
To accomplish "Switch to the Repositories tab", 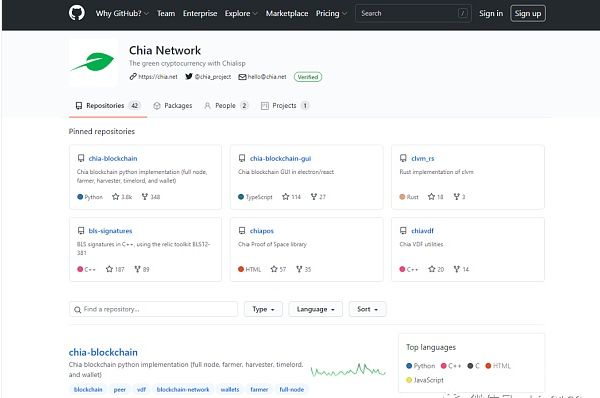I will tap(108, 106).
